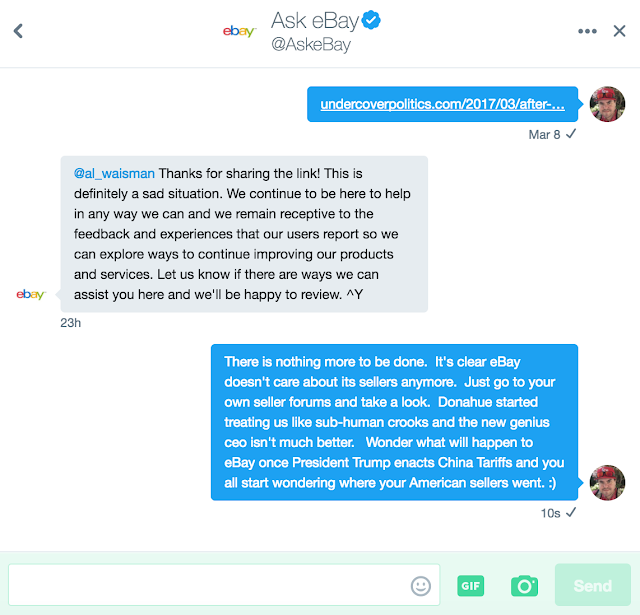Click the user avatar beside the last message
Screen dimensions: 640x615
pos(607,482)
